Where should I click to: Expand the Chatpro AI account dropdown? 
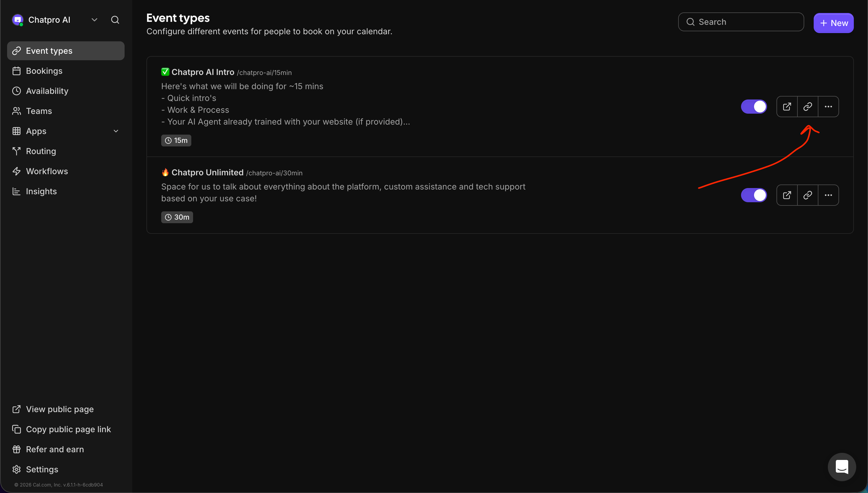[94, 20]
